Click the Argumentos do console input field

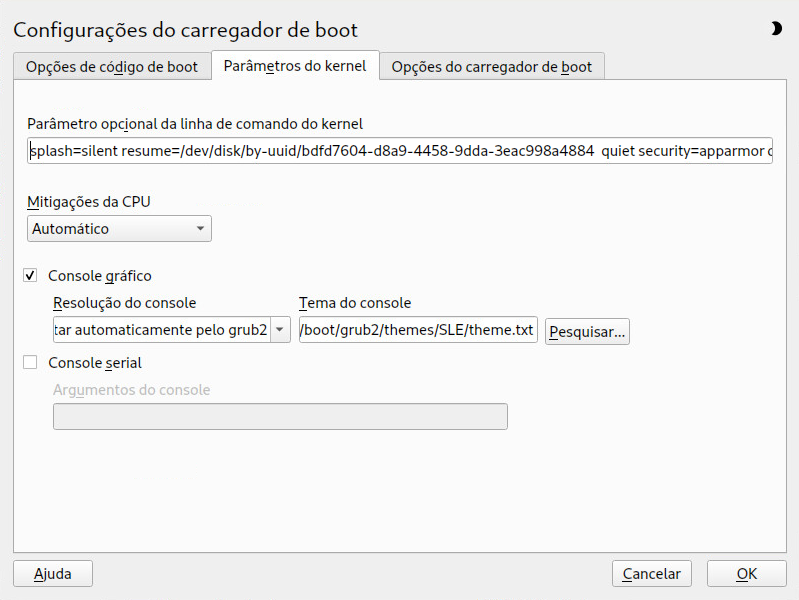pyautogui.click(x=280, y=416)
